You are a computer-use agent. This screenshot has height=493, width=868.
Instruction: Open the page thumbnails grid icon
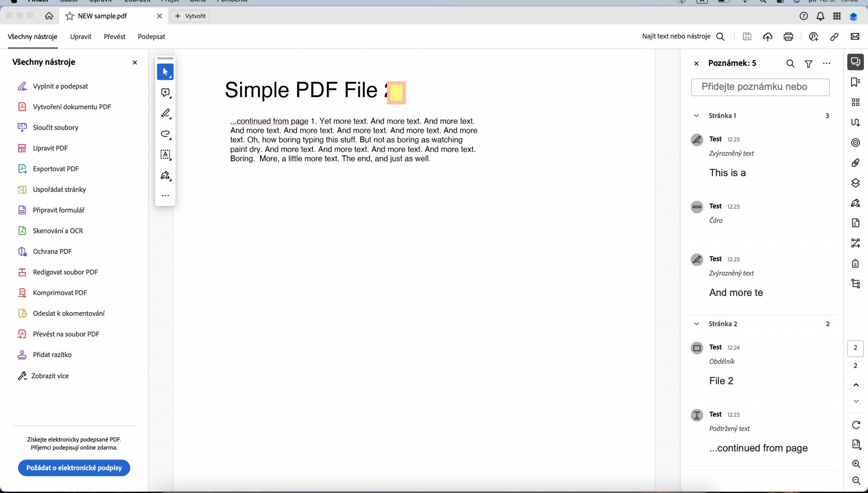click(855, 103)
